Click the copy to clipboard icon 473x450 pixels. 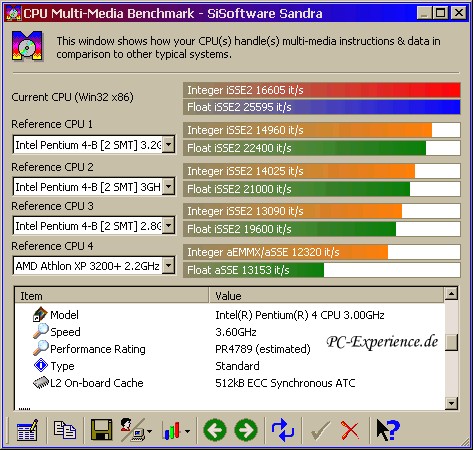pyautogui.click(x=65, y=430)
